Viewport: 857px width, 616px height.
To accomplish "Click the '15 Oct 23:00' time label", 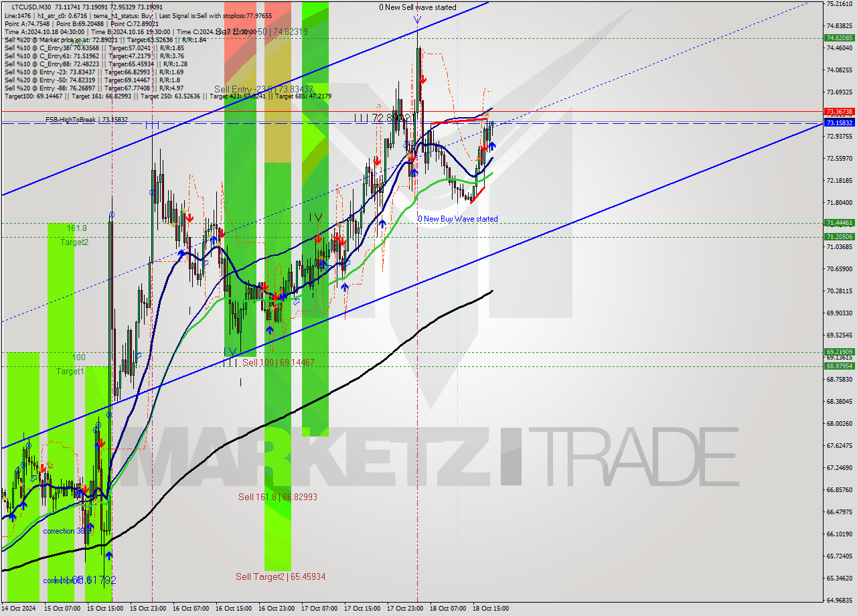I will click(x=148, y=609).
